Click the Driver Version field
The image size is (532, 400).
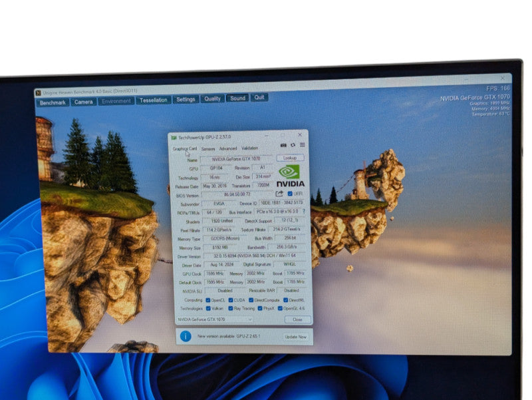pos(255,256)
